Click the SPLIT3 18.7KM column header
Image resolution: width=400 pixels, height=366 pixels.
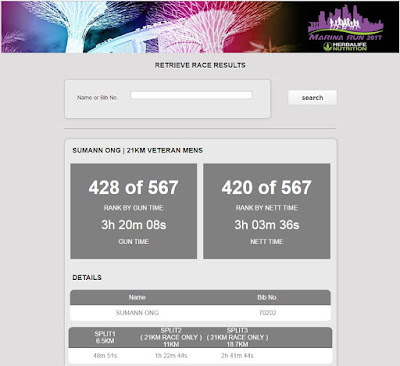[x=237, y=337]
